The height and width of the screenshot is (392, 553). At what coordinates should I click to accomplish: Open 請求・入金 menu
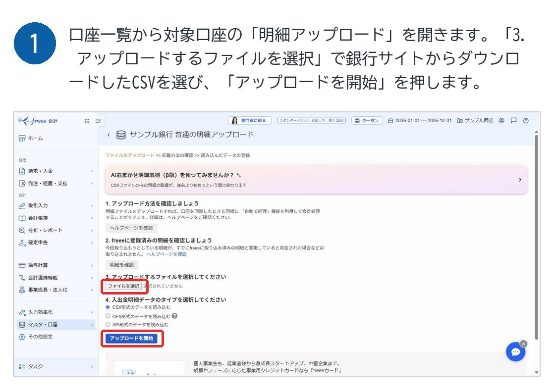point(55,171)
